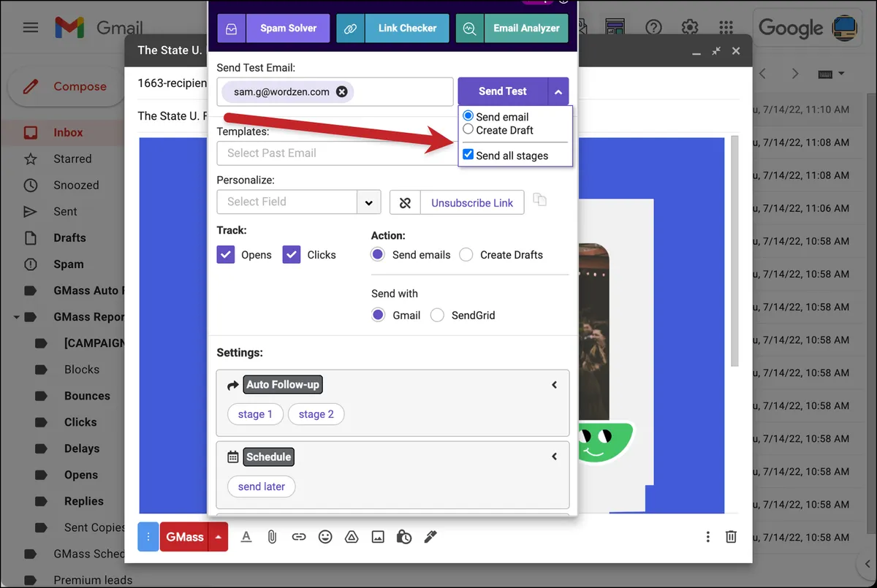The width and height of the screenshot is (877, 588).
Task: Open the Select Field personalize dropdown
Action: 299,202
